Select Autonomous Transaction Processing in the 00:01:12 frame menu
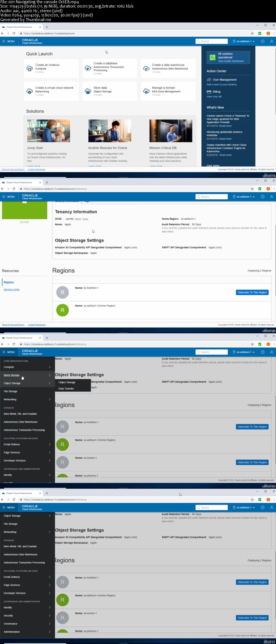This screenshot has width=276, height=644. point(24,563)
